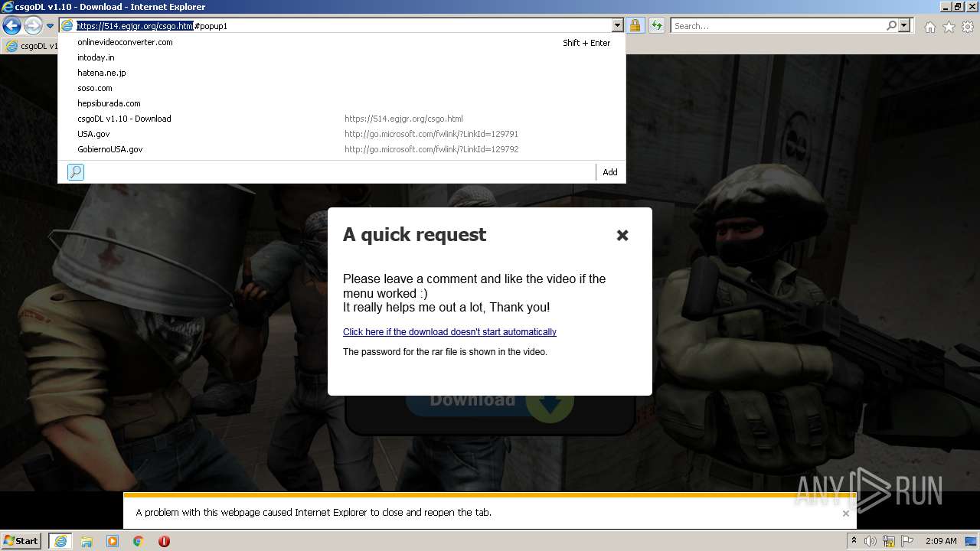Click the red Opera taskbar icon
The width and height of the screenshot is (980, 551).
click(164, 541)
